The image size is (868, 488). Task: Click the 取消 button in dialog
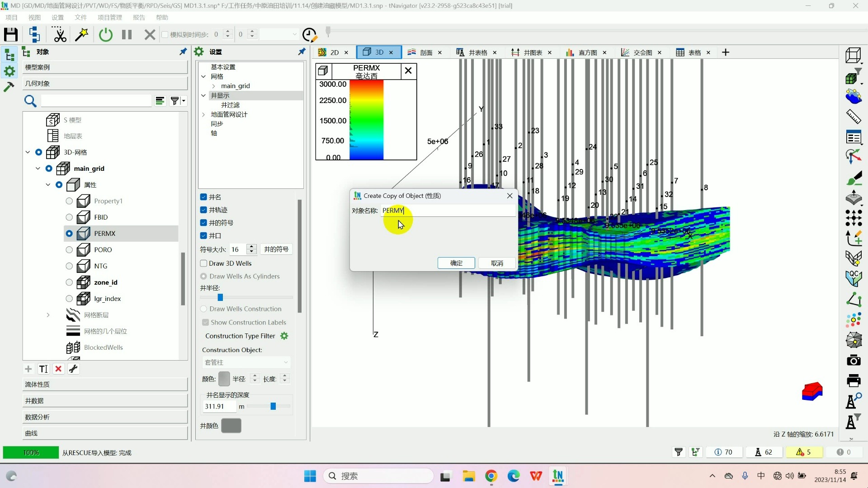pyautogui.click(x=497, y=263)
